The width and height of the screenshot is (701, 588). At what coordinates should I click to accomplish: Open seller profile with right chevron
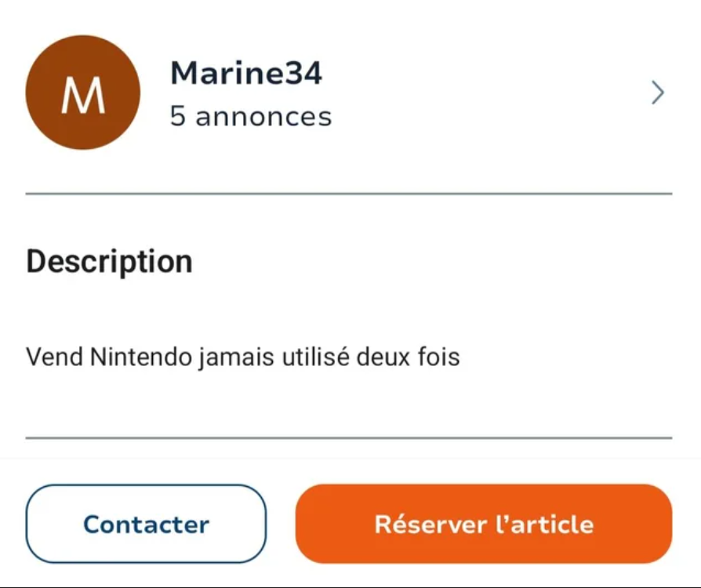[657, 93]
